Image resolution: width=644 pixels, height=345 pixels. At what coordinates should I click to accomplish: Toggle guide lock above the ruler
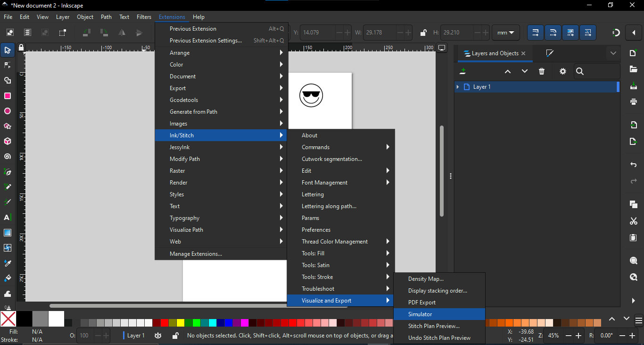click(21, 48)
